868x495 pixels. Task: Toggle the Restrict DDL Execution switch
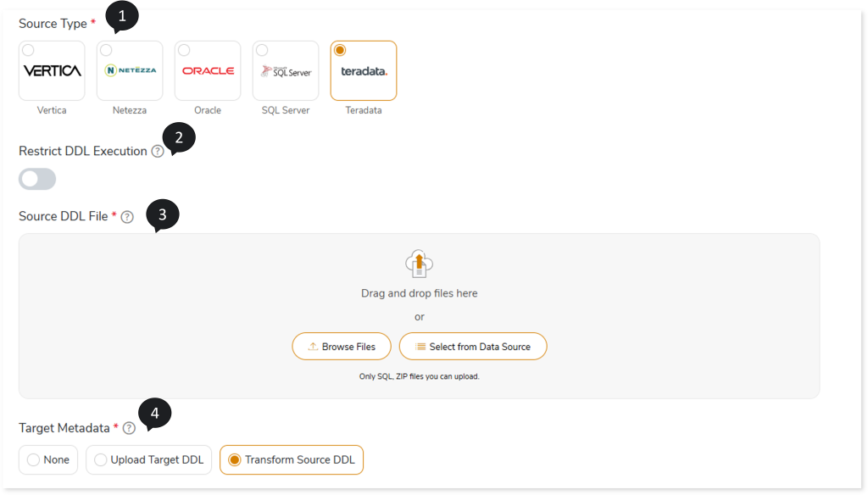[x=37, y=179]
